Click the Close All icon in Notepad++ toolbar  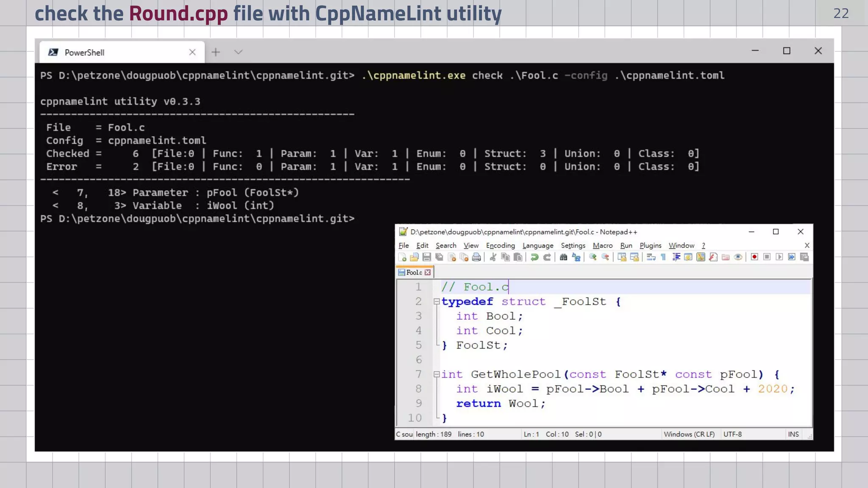click(464, 257)
